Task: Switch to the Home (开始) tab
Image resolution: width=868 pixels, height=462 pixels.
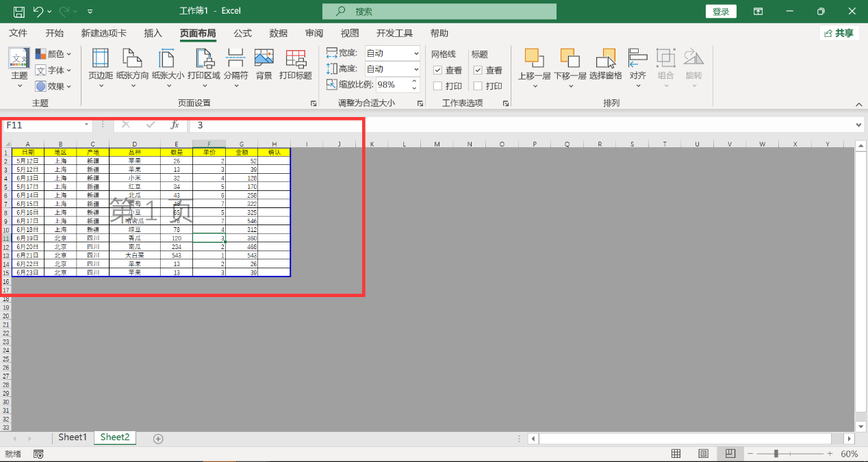Action: click(x=55, y=33)
